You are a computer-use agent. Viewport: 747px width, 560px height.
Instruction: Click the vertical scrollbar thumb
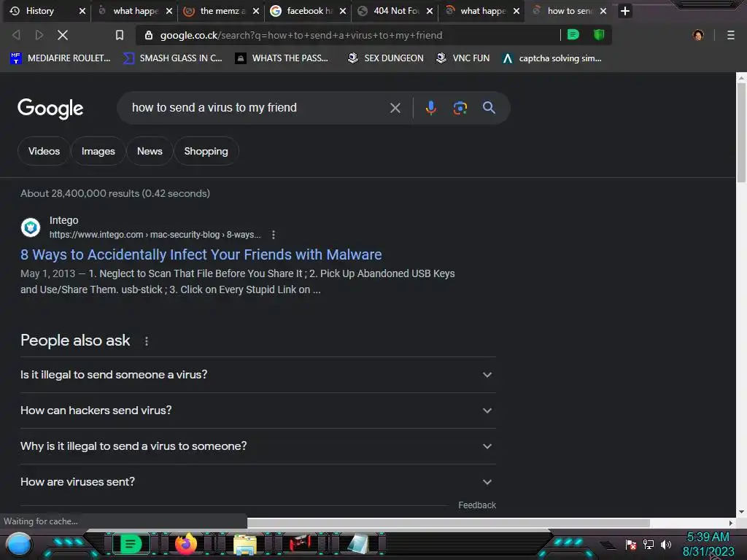(x=741, y=133)
